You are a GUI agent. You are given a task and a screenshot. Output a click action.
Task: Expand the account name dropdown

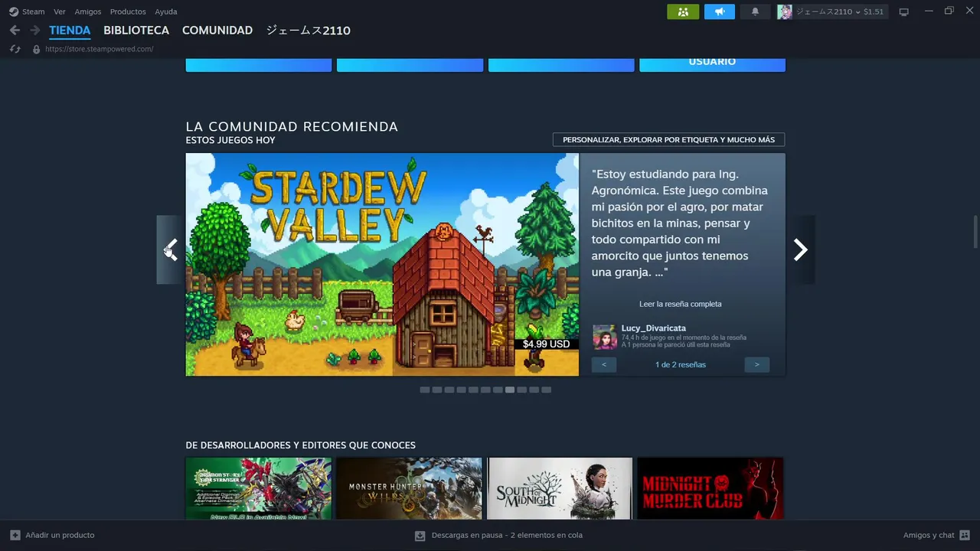857,11
